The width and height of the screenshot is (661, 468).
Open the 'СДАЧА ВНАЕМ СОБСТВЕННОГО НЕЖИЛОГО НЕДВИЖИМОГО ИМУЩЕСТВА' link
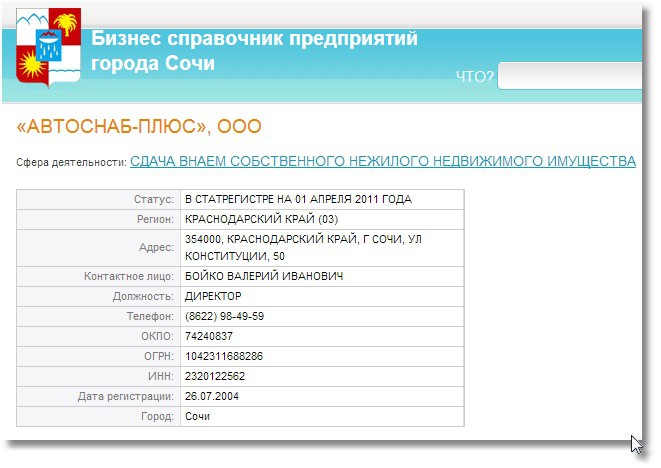pyautogui.click(x=382, y=161)
